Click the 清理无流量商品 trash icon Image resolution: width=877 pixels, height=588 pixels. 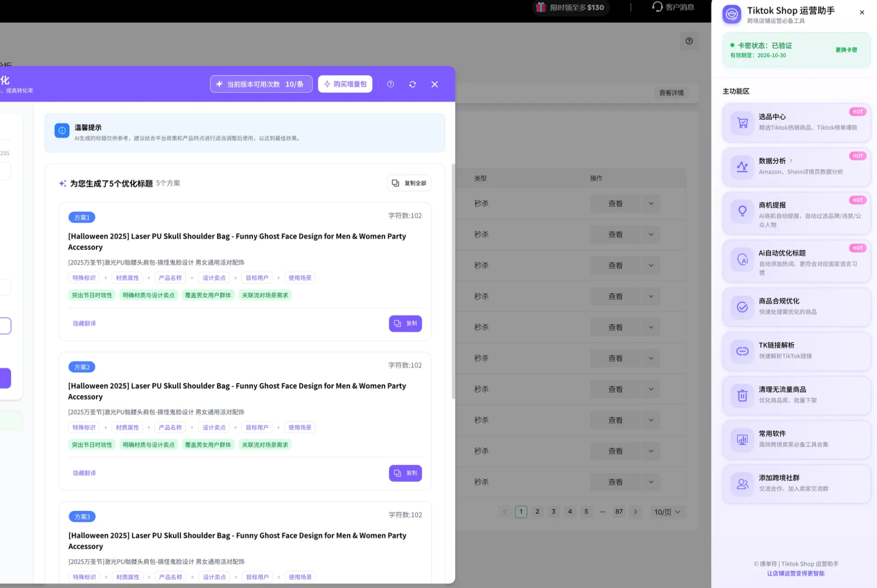coord(742,395)
